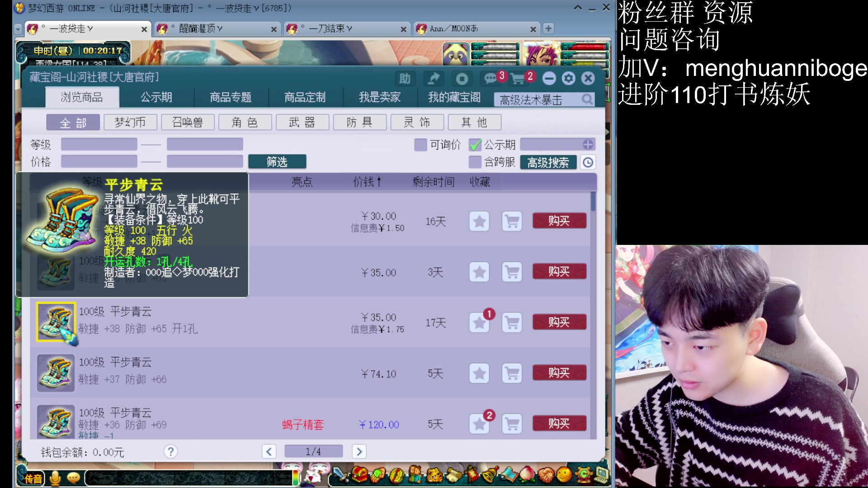
Task: Open the 藏宝阁 settings gear icon
Action: (x=568, y=79)
